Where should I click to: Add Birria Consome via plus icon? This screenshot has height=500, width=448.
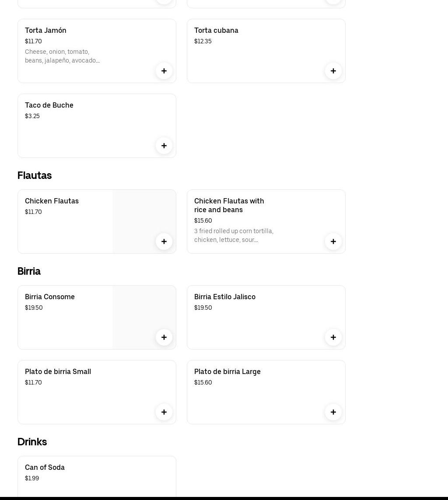pyautogui.click(x=164, y=337)
